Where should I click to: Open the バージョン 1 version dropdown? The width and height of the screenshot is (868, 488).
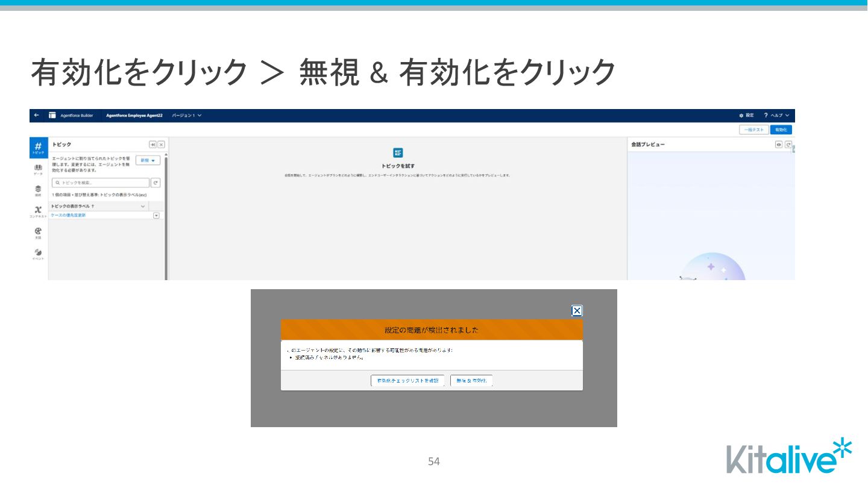[x=187, y=115]
